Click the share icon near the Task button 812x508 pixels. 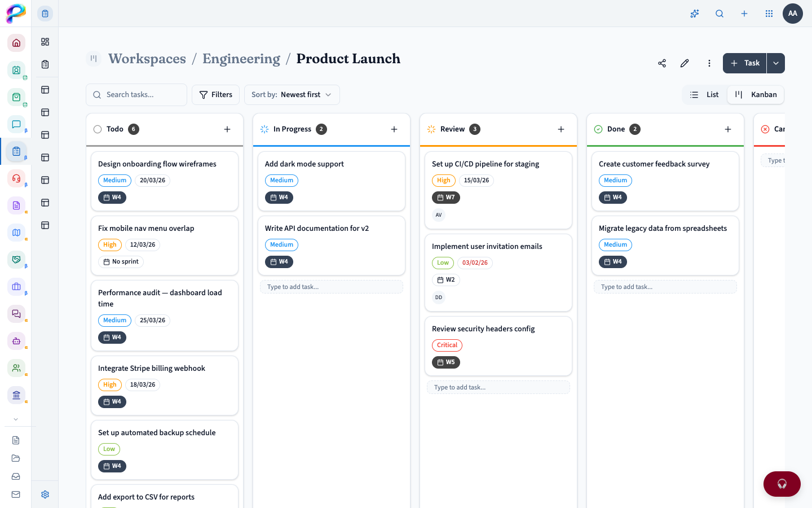(x=661, y=63)
